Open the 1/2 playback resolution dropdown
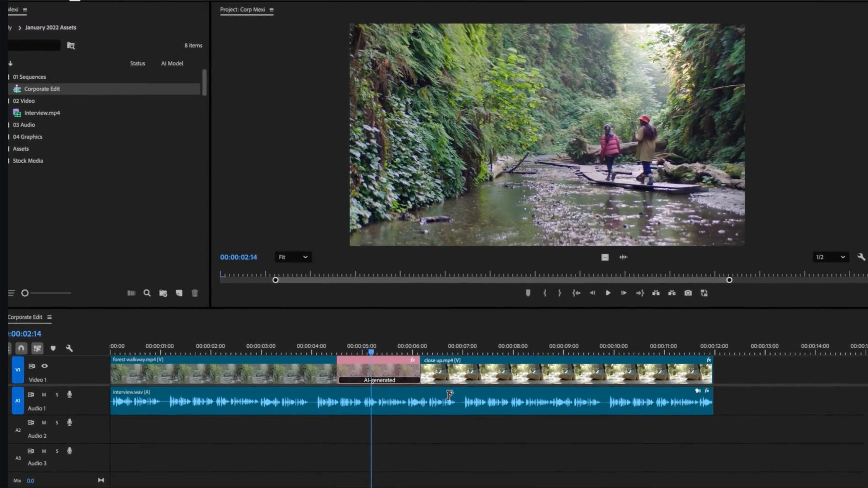The image size is (868, 488). pos(830,257)
